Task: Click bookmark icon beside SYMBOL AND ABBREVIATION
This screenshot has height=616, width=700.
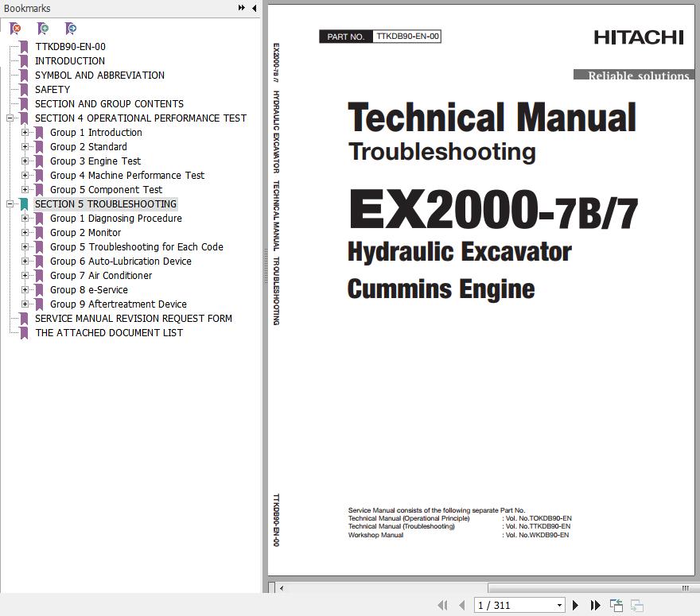Action: [24, 76]
